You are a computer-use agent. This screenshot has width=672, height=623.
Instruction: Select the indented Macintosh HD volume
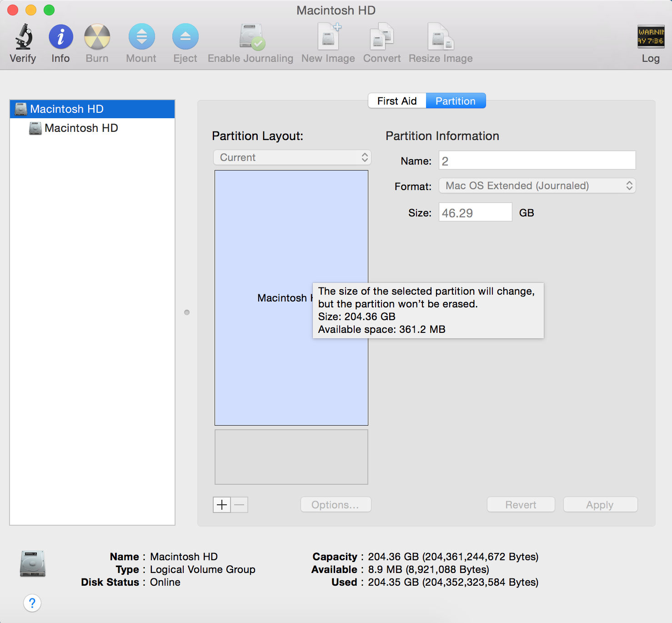pyautogui.click(x=92, y=128)
